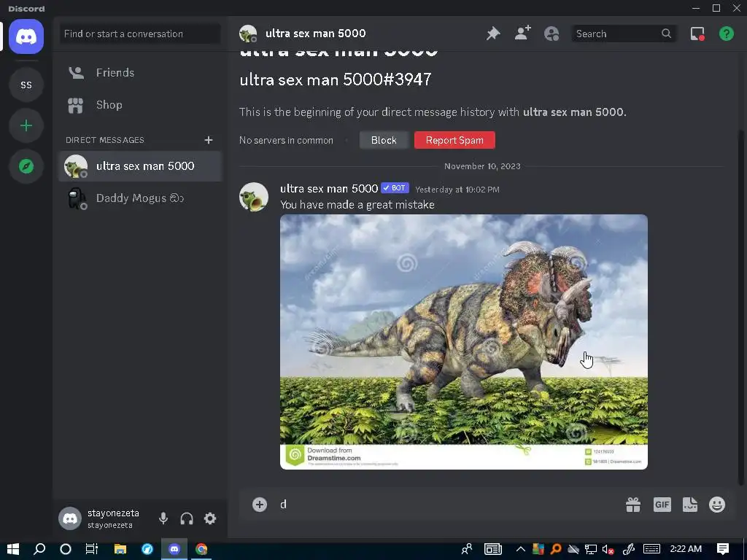Click ultra sex man 5000 message username
This screenshot has width=747, height=560.
[x=329, y=189]
